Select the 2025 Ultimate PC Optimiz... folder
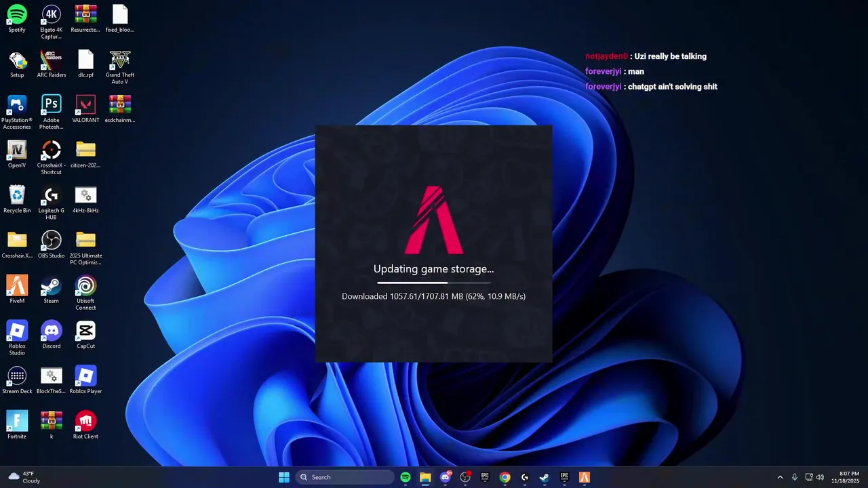The height and width of the screenshot is (488, 868). tap(85, 248)
